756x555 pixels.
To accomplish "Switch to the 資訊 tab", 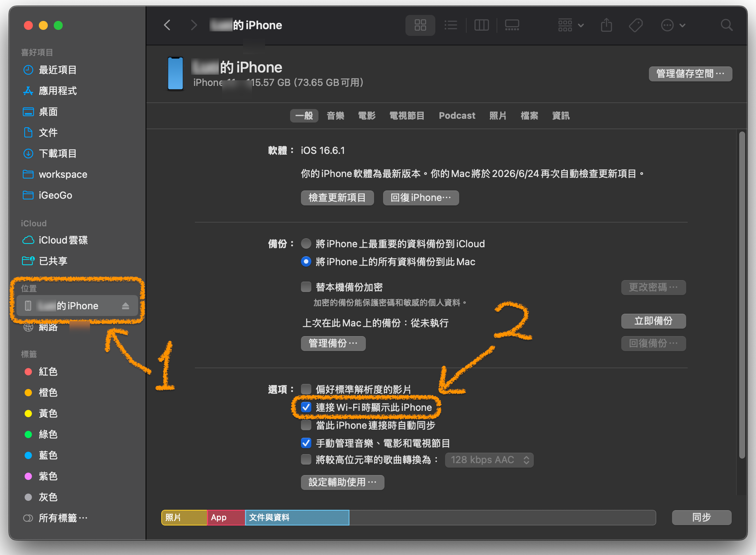I will 561,116.
